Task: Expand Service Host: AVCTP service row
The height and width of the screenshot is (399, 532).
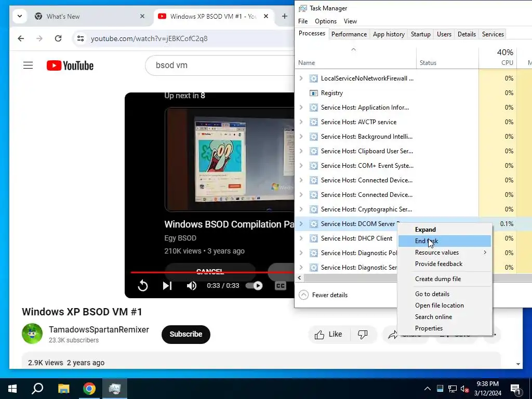Action: (x=301, y=122)
